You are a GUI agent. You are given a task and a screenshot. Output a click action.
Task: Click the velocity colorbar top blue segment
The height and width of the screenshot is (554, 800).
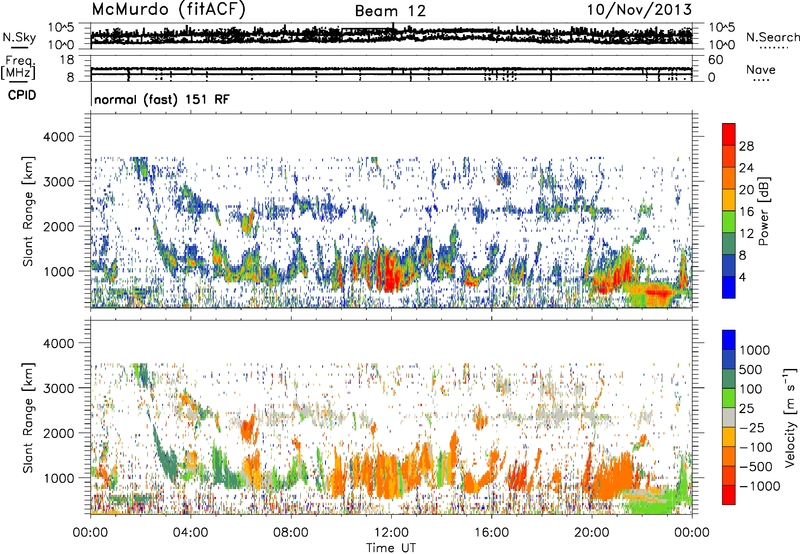(x=729, y=340)
